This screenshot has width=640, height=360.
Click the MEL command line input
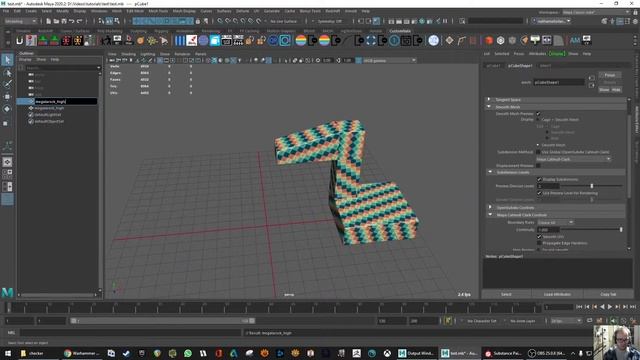pos(131,333)
